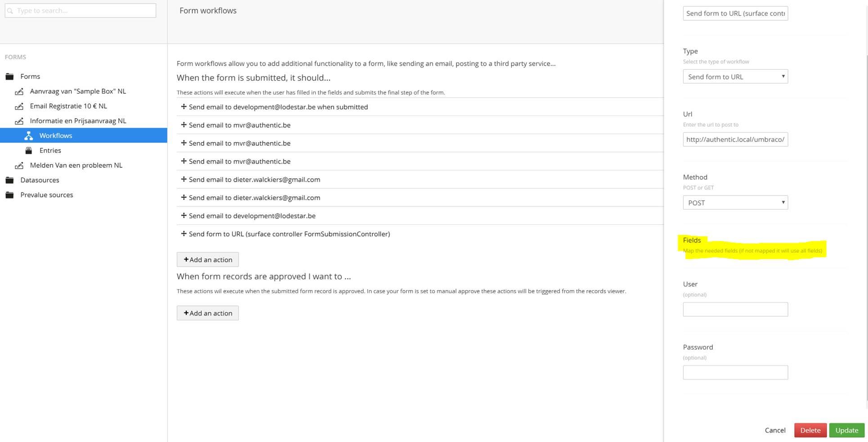Click the Prevalue sources folder icon
Screen dimensions: 868x442
coord(9,195)
